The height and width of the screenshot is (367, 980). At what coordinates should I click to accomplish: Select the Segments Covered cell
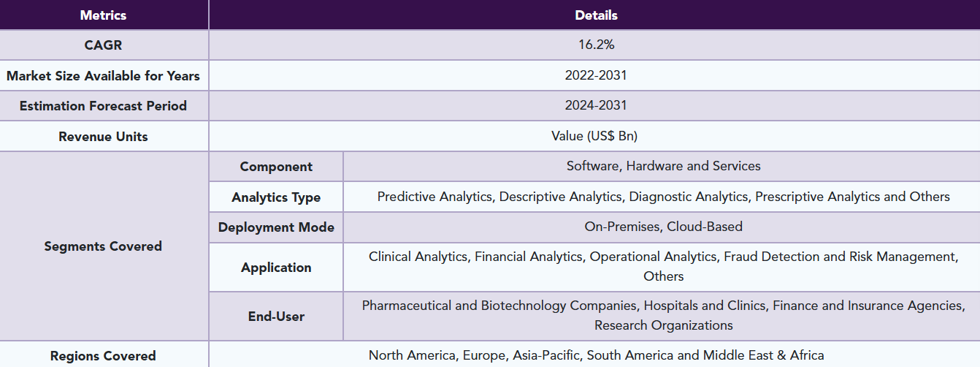tap(103, 246)
